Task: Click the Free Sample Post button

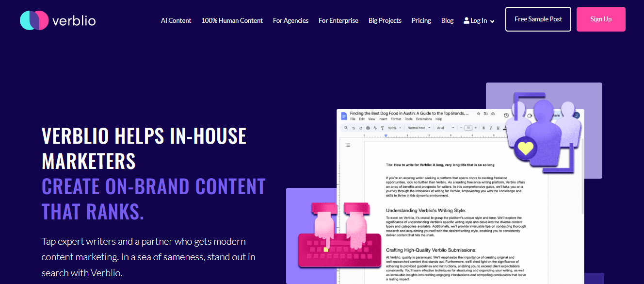Action: click(538, 19)
